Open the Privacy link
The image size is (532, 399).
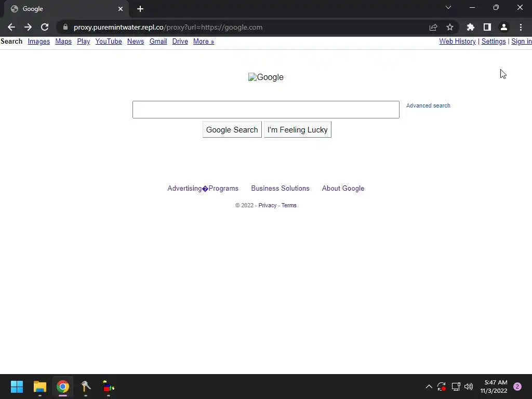pos(268,205)
